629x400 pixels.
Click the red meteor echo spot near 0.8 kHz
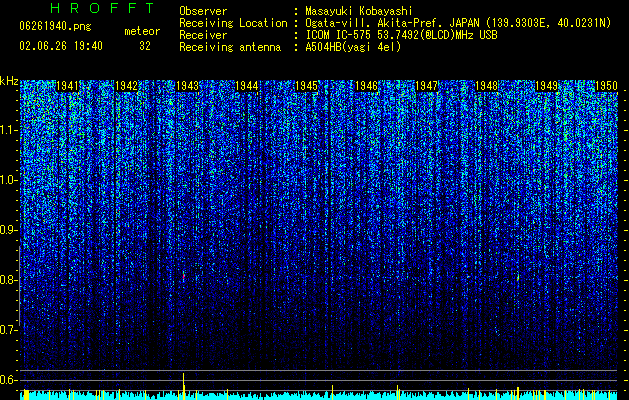coord(184,276)
